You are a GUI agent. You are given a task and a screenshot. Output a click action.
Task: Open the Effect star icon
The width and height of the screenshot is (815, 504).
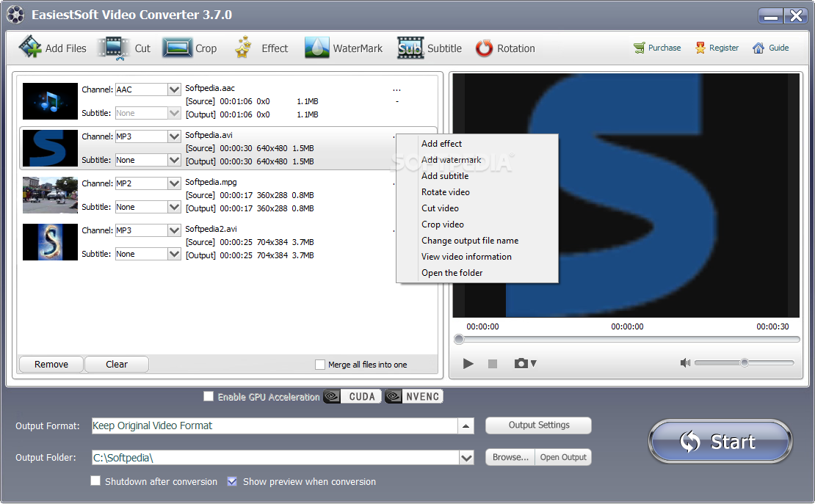(x=243, y=47)
